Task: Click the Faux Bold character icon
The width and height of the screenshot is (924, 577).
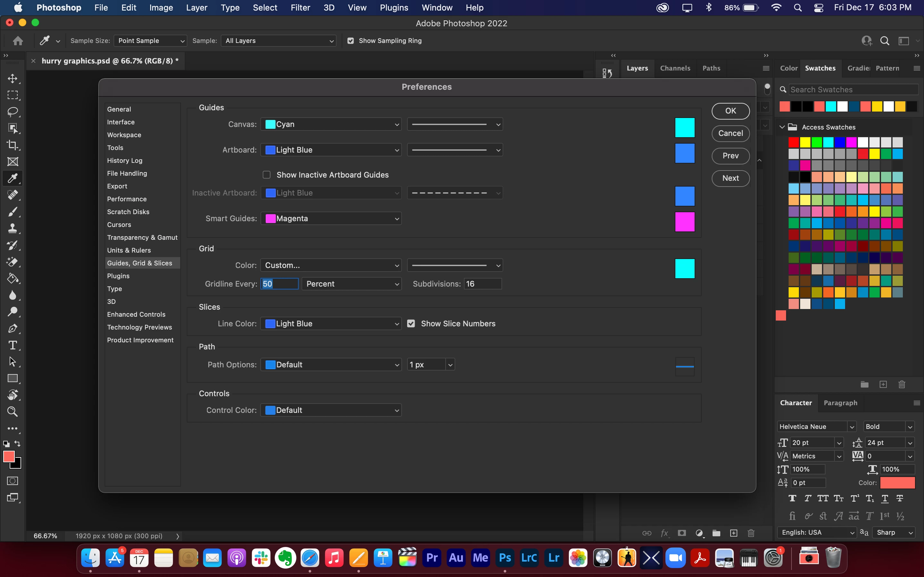Action: pos(792,498)
